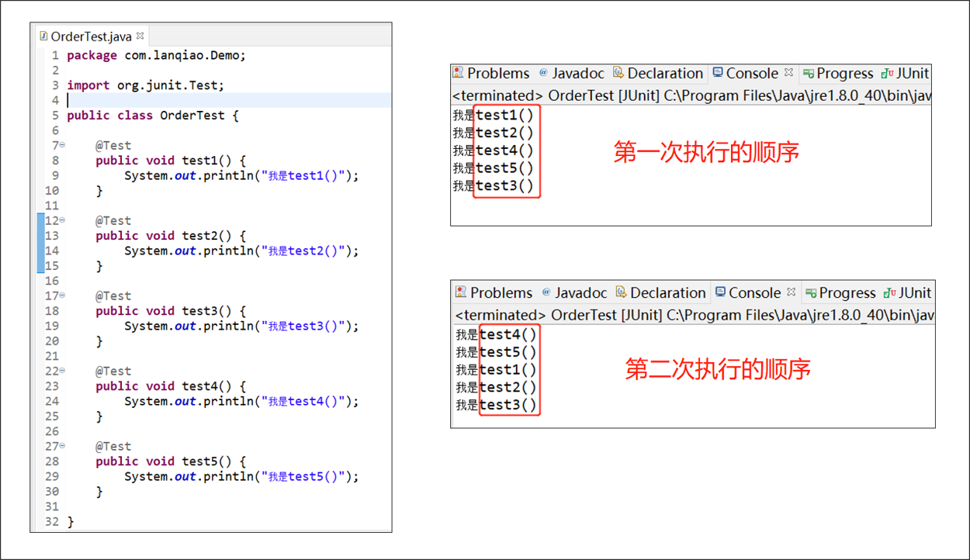Click 我是test1() output in lower console
Image resolution: width=970 pixels, height=560 pixels.
(497, 370)
